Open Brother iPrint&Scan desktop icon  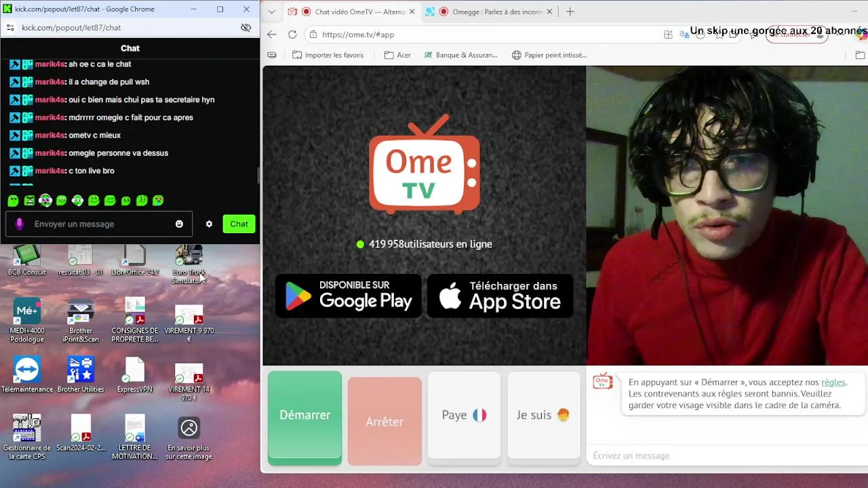[x=81, y=321]
